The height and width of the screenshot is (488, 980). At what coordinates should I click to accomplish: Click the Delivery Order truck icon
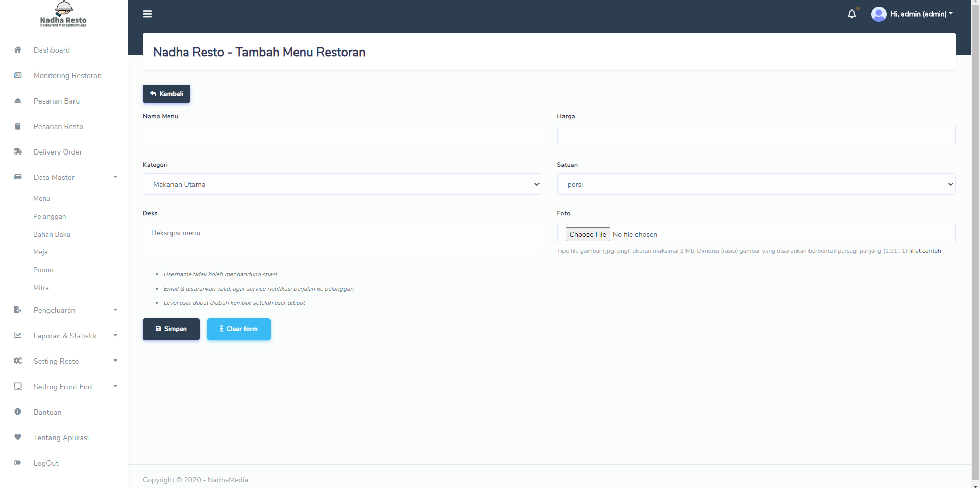coord(18,151)
